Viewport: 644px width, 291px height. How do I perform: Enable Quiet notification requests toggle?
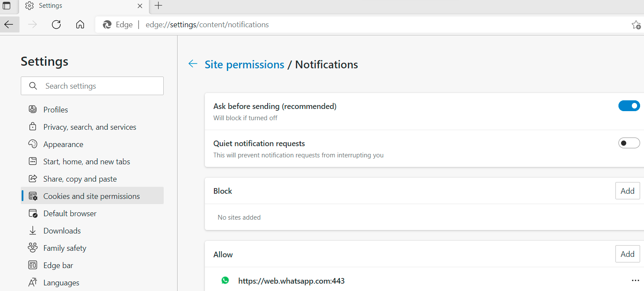tap(629, 143)
